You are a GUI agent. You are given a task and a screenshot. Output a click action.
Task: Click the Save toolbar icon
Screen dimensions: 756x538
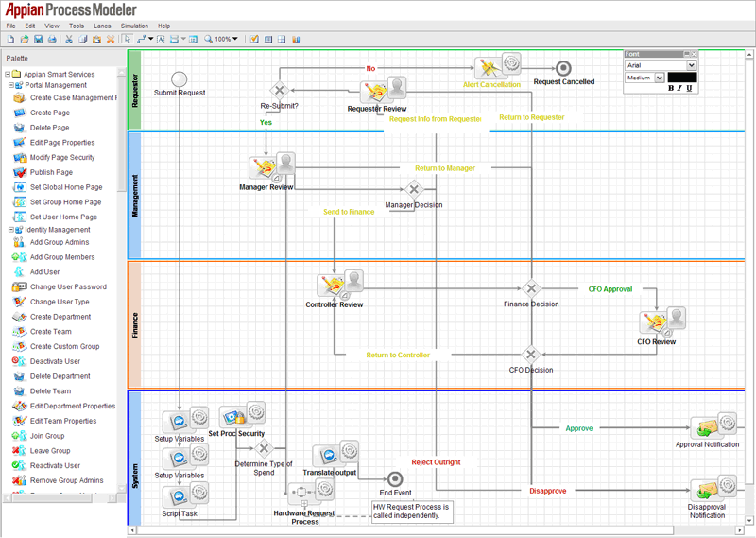[x=39, y=39]
